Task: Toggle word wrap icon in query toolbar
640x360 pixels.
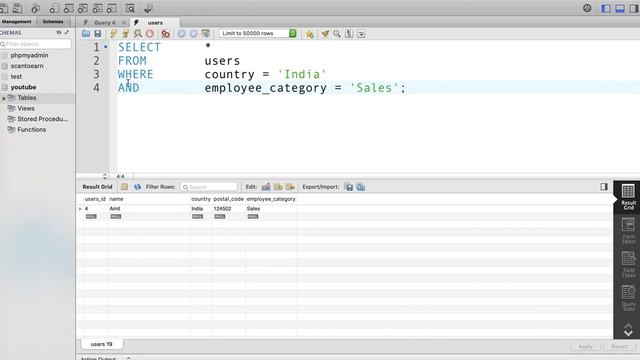Action: (361, 34)
